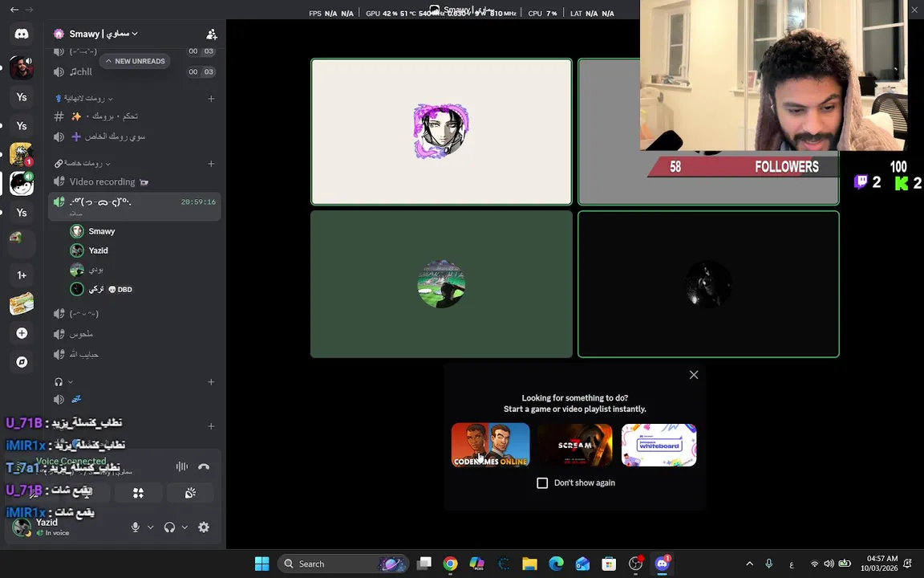Image resolution: width=924 pixels, height=578 pixels.
Task: Join the zzz sleeping voice channel
Action: click(135, 400)
